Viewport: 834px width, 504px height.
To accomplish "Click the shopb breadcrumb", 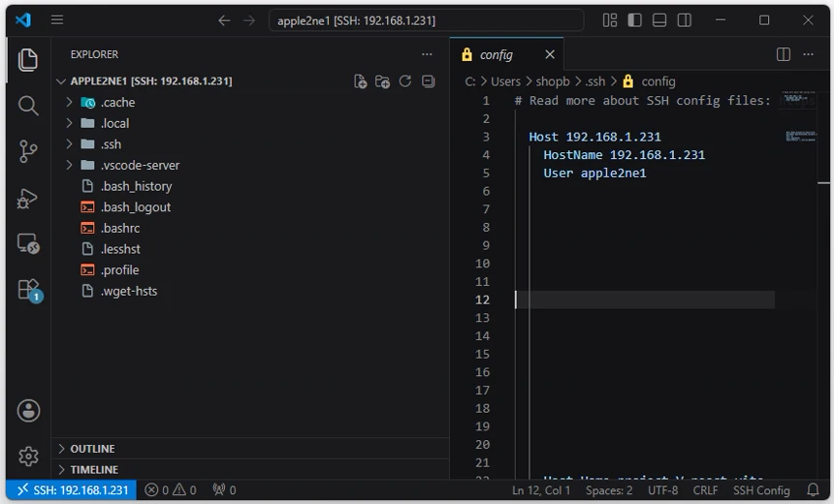I will point(553,81).
